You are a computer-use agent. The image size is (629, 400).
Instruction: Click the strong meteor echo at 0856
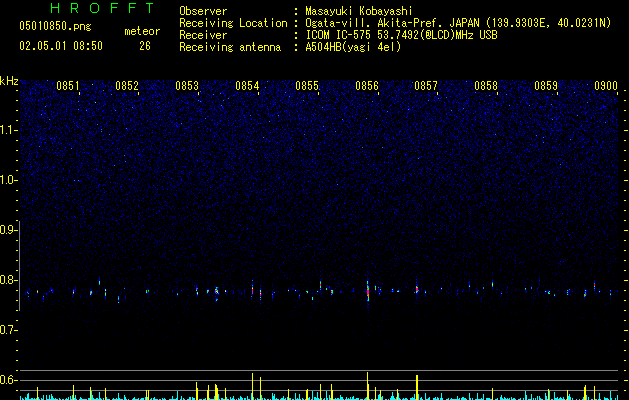tap(367, 292)
